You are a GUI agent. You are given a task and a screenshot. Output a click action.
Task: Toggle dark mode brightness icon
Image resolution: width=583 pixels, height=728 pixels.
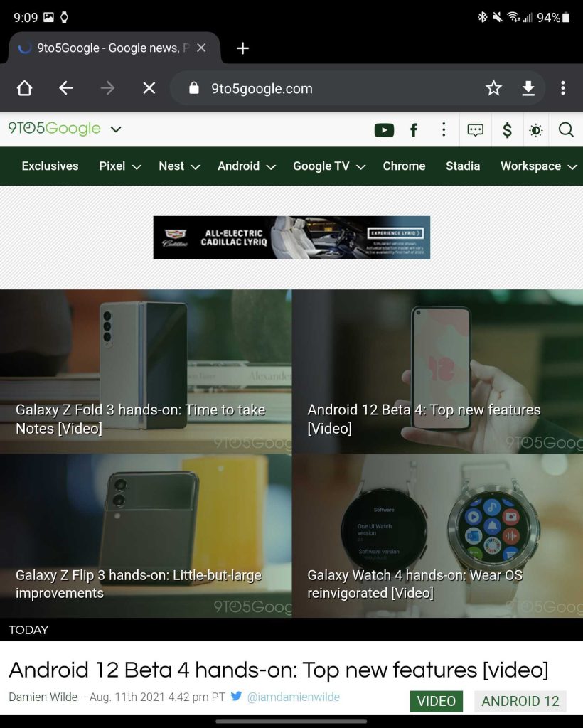coord(536,129)
